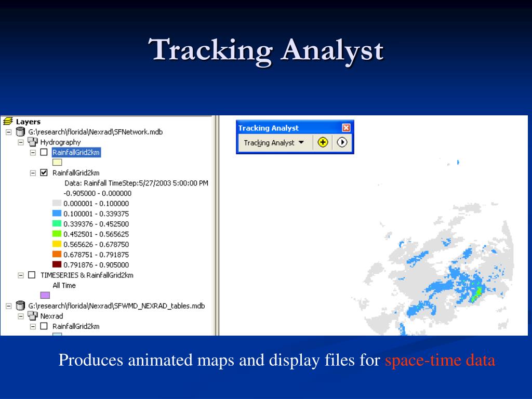
Task: Click the teal 0.339376 - 0.452500 swatch
Action: pos(57,223)
